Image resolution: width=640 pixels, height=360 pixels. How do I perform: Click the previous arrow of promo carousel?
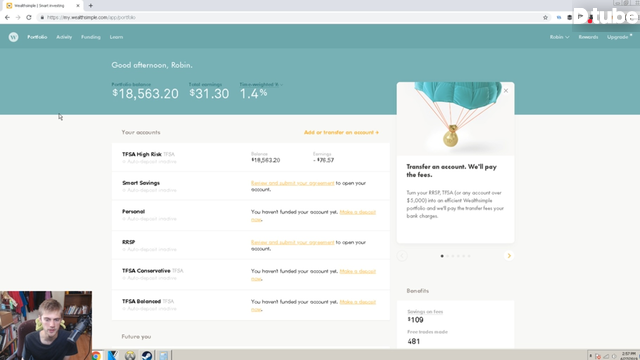point(402,256)
